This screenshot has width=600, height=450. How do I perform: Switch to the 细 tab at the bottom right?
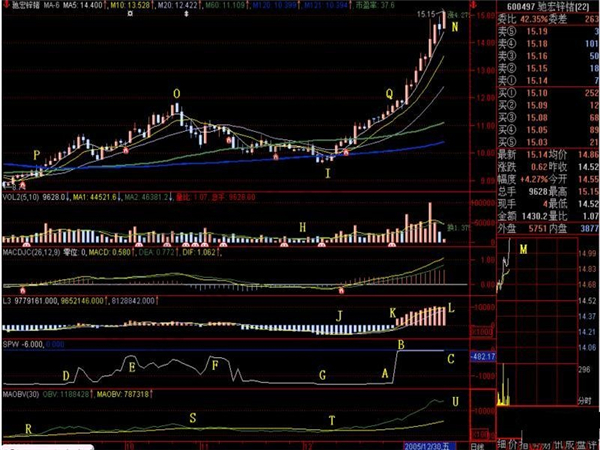(504, 445)
